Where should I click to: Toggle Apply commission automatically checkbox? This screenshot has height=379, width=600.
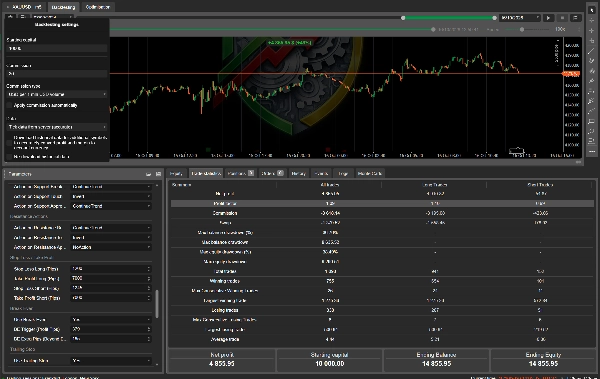(x=10, y=105)
